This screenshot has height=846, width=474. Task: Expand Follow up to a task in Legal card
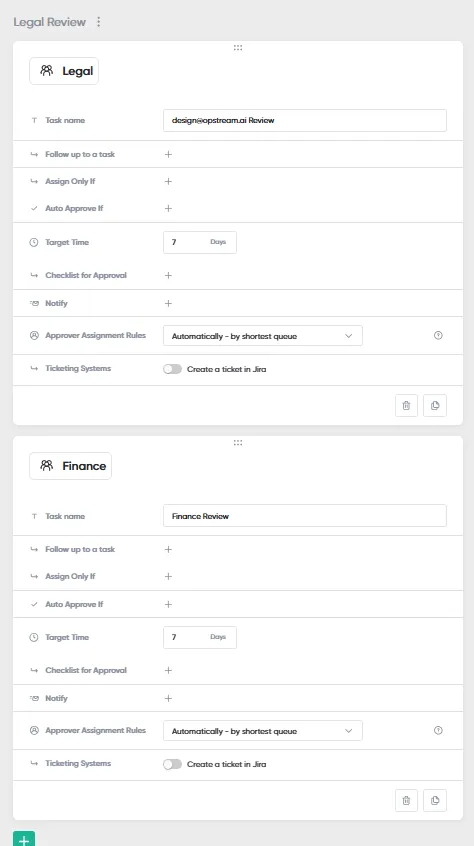point(168,154)
